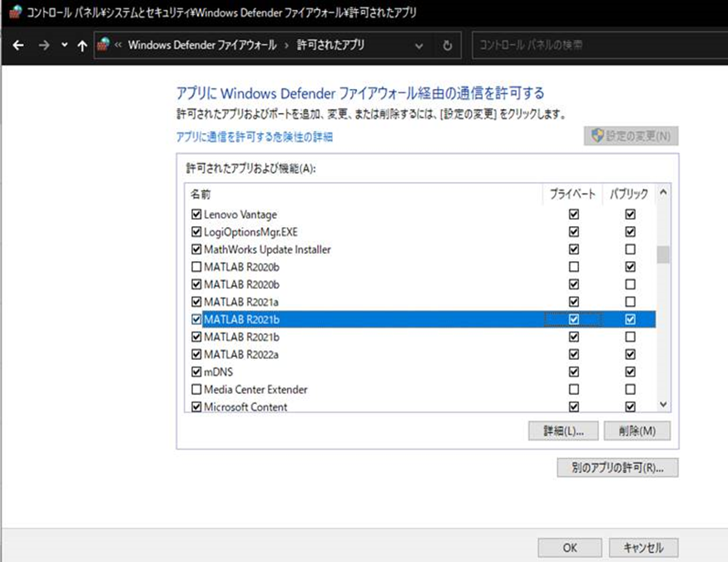The width and height of the screenshot is (728, 562).
Task: Toggle mDNS private checkbox
Action: pos(574,372)
